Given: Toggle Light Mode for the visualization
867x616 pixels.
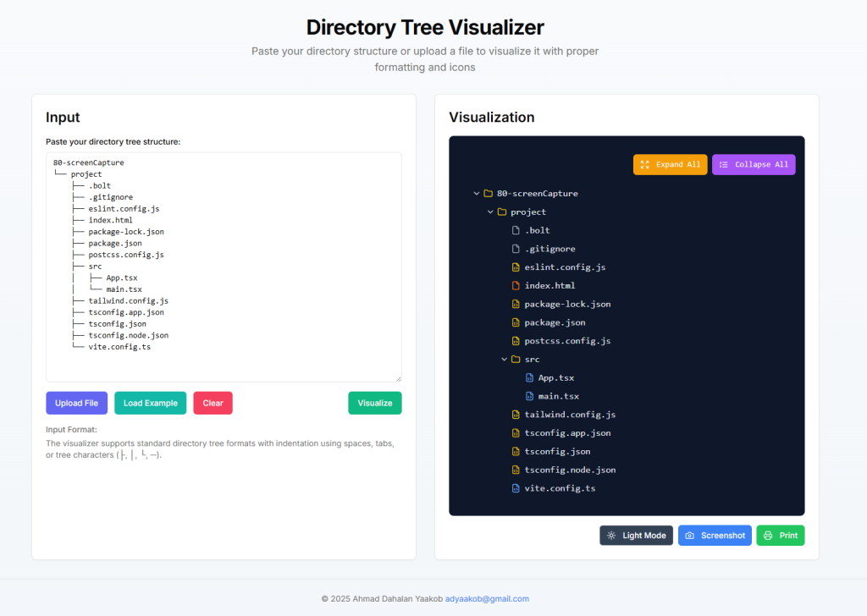Looking at the screenshot, I should pyautogui.click(x=637, y=536).
